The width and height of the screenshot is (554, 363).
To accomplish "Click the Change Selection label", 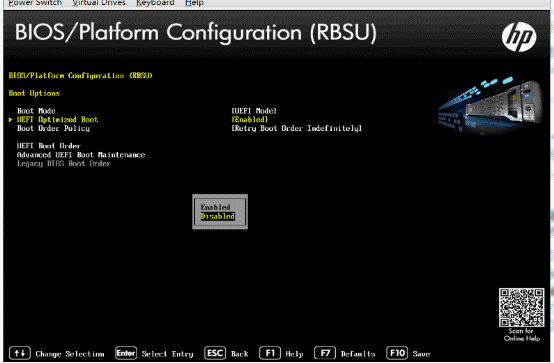I will click(70, 354).
